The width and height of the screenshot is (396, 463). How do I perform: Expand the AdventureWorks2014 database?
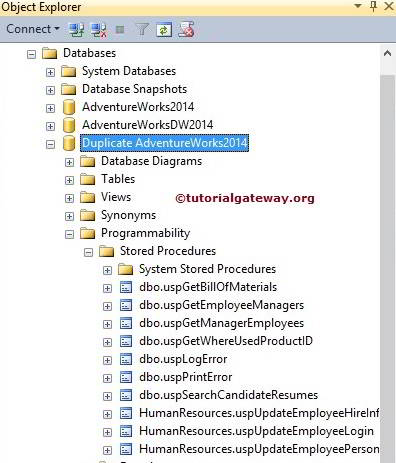click(50, 108)
